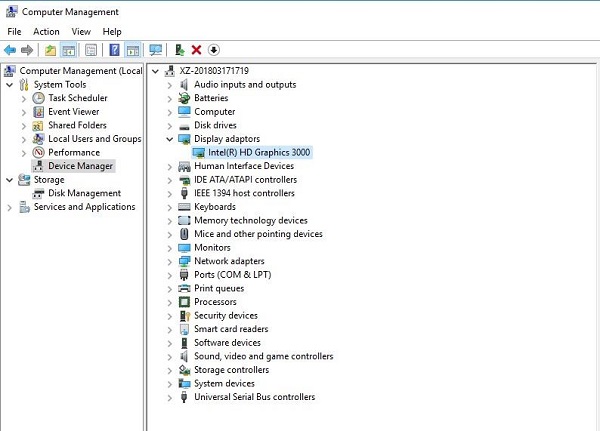Select Universal Serial Bus controllers entry

point(254,397)
